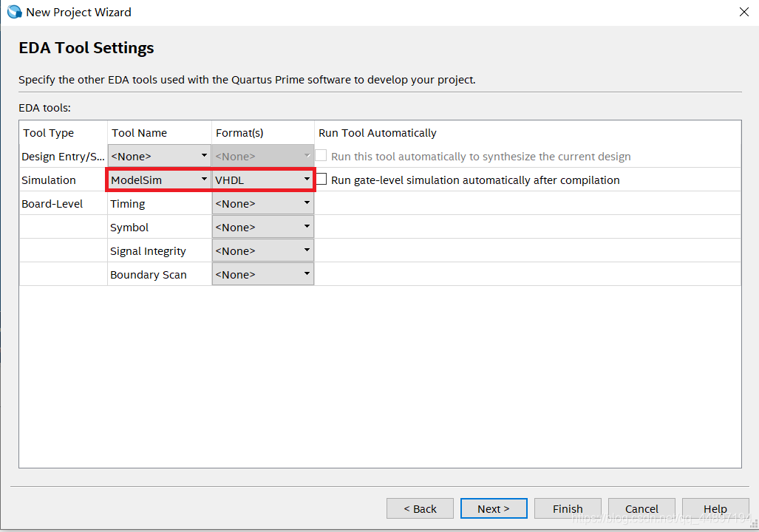Select the Run Tool Automatically column header

tap(528, 133)
